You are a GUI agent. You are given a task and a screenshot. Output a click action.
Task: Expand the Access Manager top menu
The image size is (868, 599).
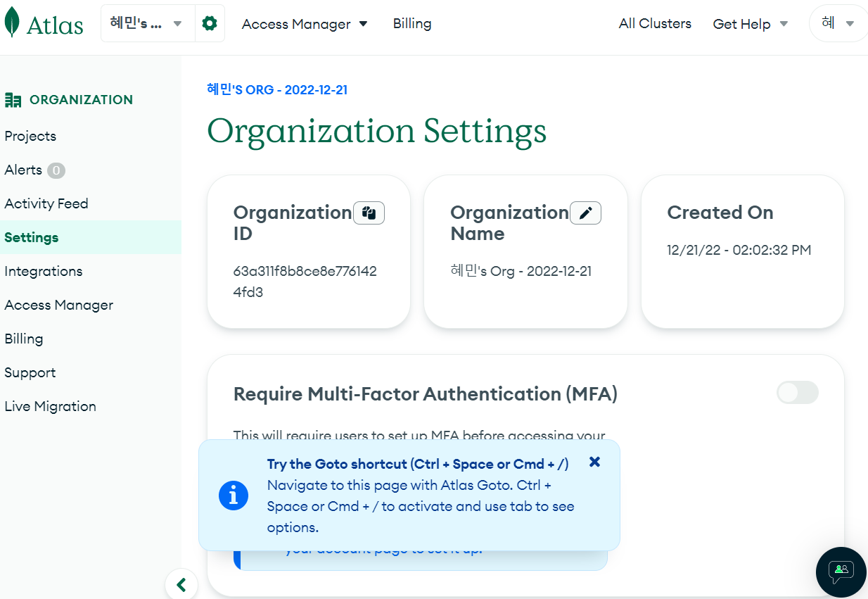pyautogui.click(x=305, y=24)
